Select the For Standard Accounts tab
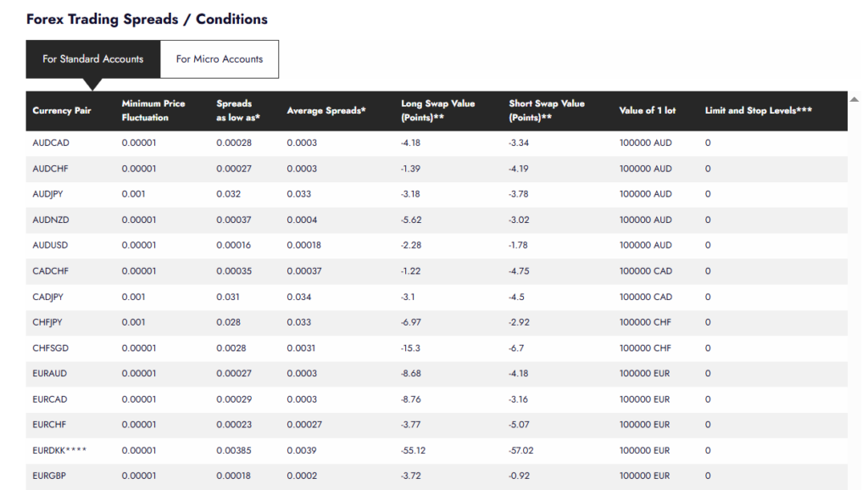Viewport: 868px width, 490px height. tap(93, 59)
